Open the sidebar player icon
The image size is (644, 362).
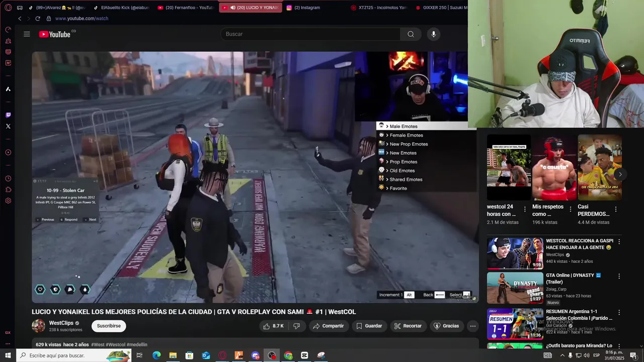click(8, 152)
